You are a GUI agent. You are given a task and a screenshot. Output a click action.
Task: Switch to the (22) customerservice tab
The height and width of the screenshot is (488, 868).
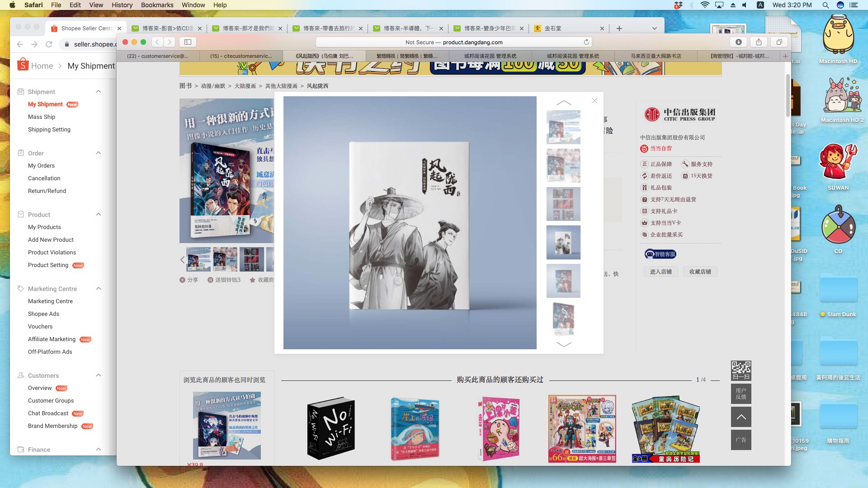pyautogui.click(x=158, y=56)
